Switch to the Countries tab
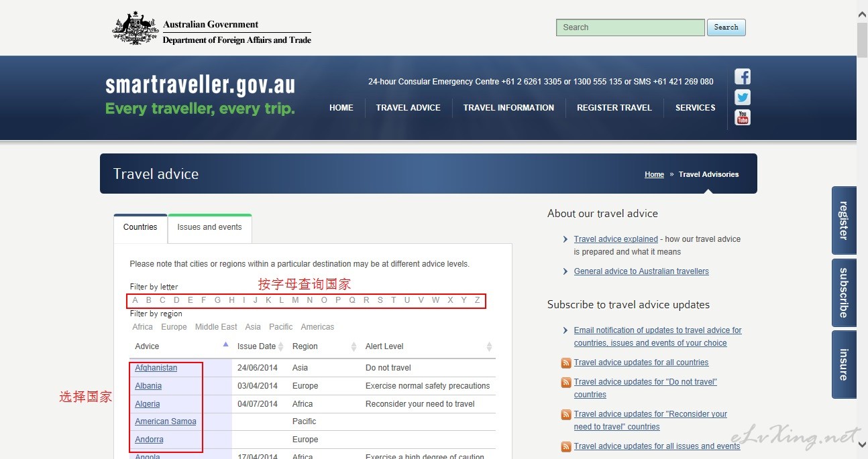 tap(140, 228)
